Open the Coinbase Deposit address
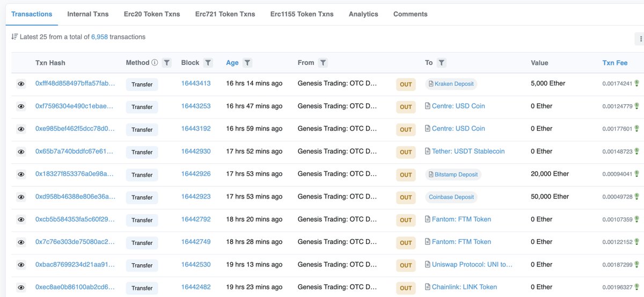The width and height of the screenshot is (644, 297). [451, 197]
